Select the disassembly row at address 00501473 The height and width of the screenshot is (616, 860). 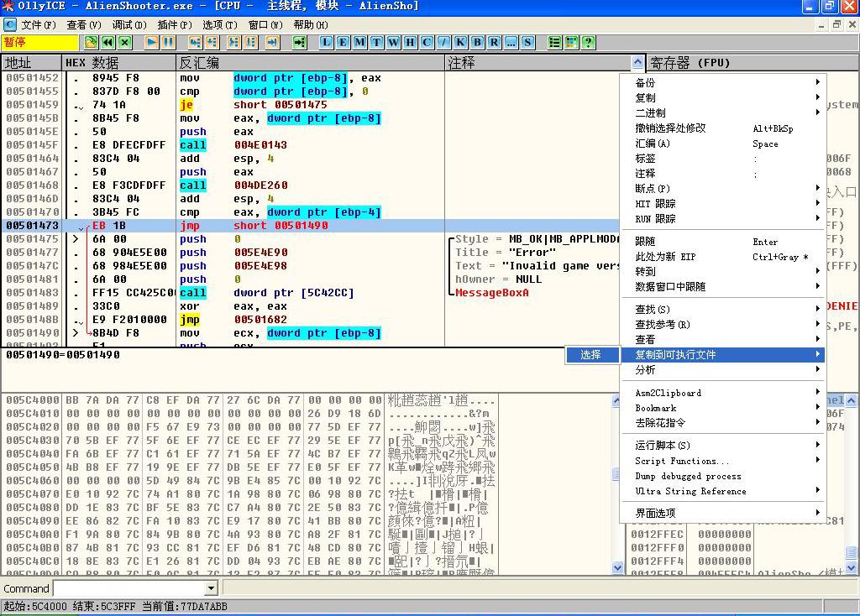pos(311,225)
